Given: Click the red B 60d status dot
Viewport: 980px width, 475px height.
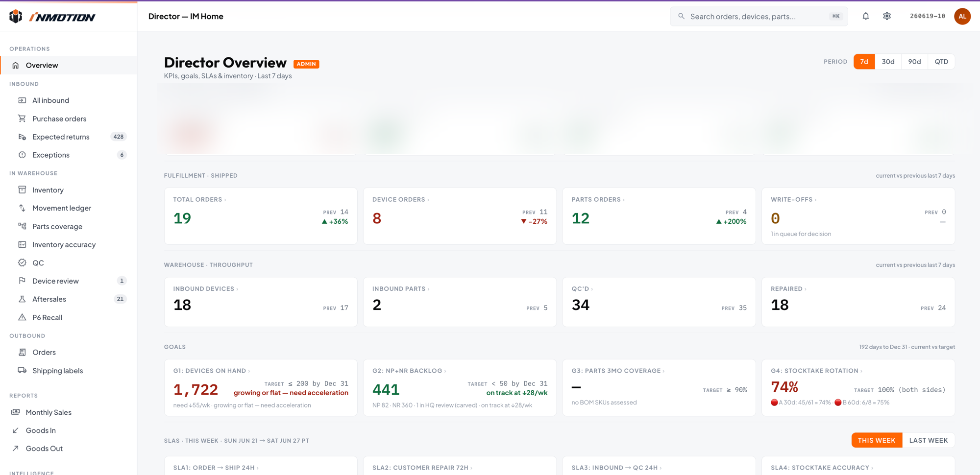Looking at the screenshot, I should coord(838,403).
